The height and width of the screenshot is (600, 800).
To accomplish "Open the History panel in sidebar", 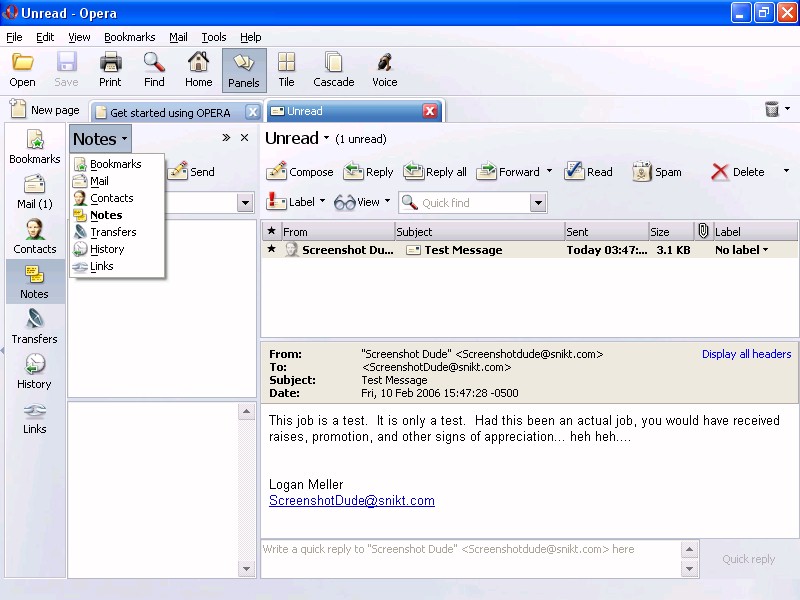I will pos(34,371).
